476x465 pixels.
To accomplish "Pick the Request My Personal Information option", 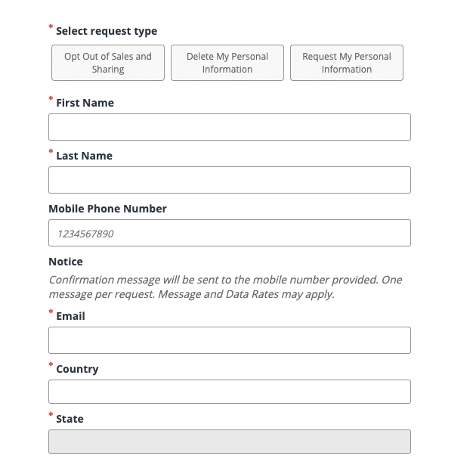I will pyautogui.click(x=347, y=63).
